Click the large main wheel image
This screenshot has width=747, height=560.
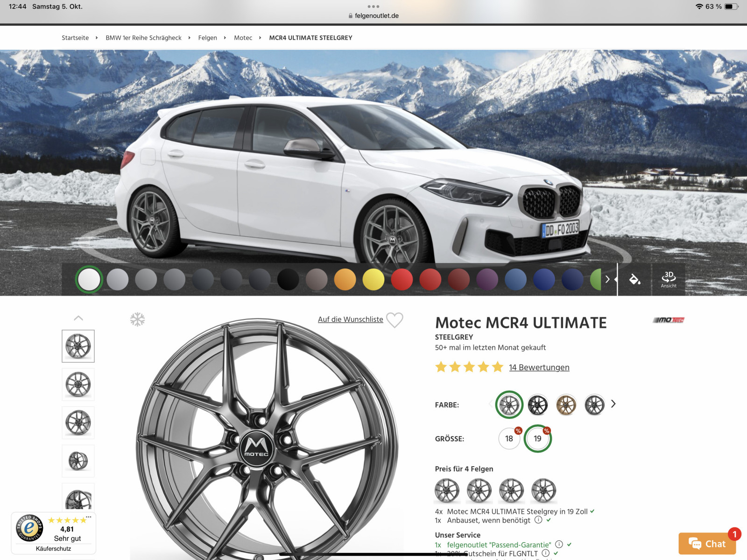(x=267, y=439)
